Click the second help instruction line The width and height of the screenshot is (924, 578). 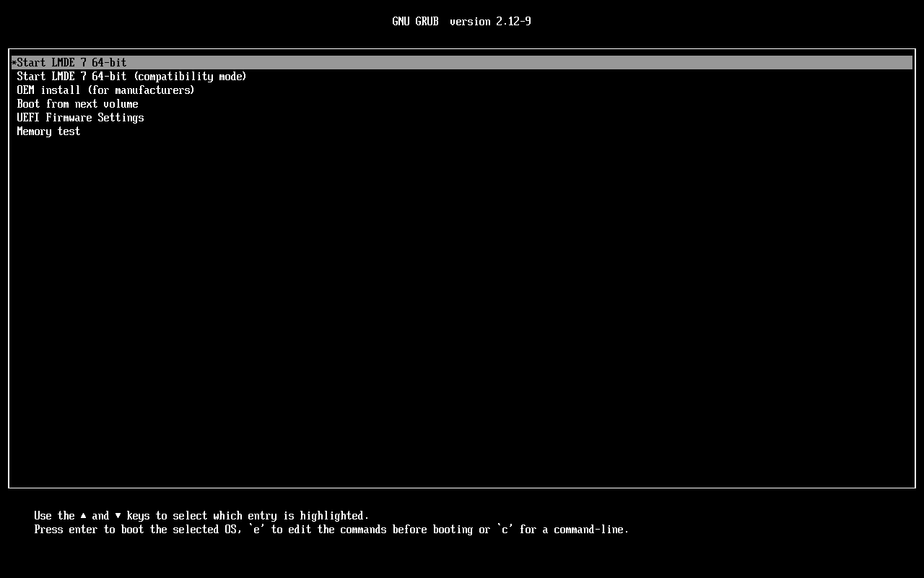coord(331,529)
